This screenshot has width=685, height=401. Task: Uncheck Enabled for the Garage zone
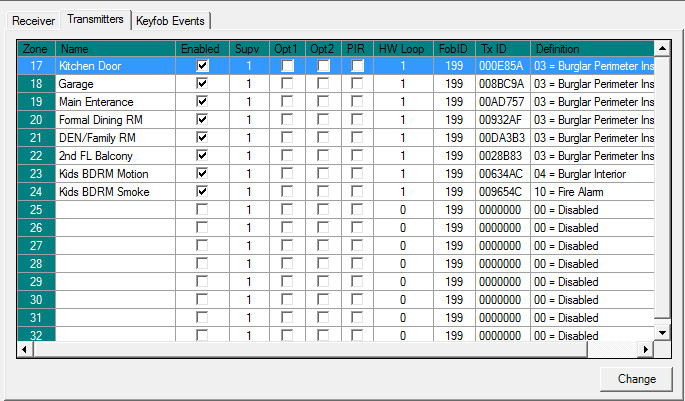click(x=203, y=84)
